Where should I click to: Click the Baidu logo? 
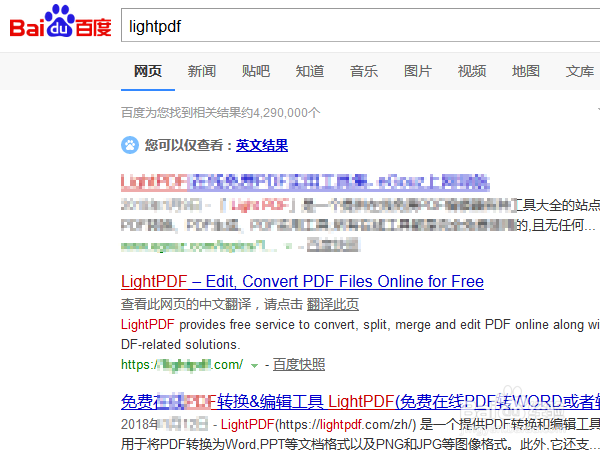click(x=60, y=21)
